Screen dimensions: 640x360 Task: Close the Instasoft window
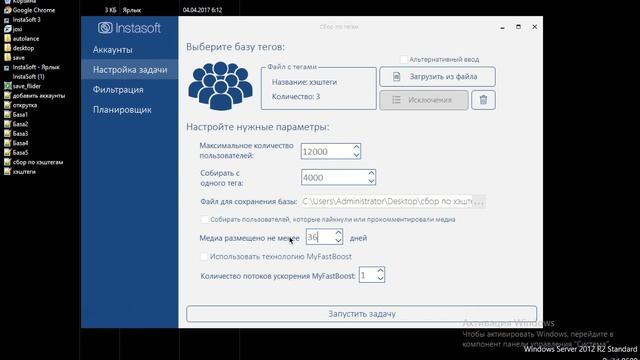[x=534, y=27]
